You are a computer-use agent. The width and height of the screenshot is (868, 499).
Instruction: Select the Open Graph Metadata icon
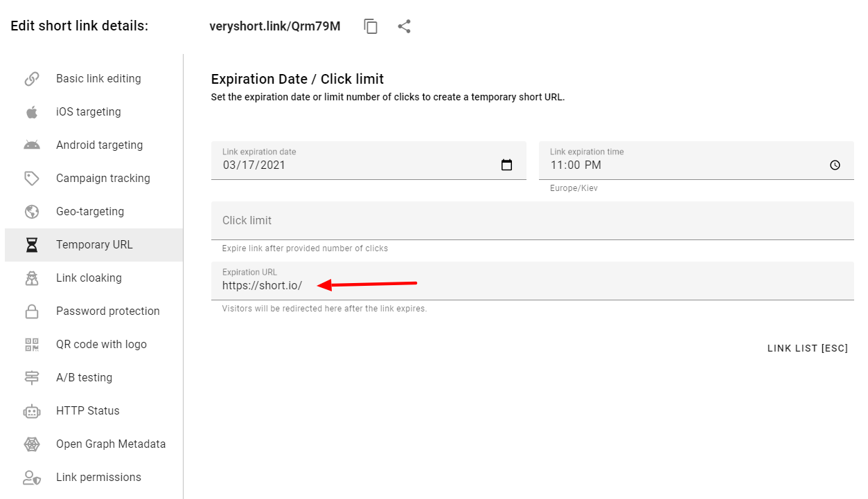pos(32,444)
